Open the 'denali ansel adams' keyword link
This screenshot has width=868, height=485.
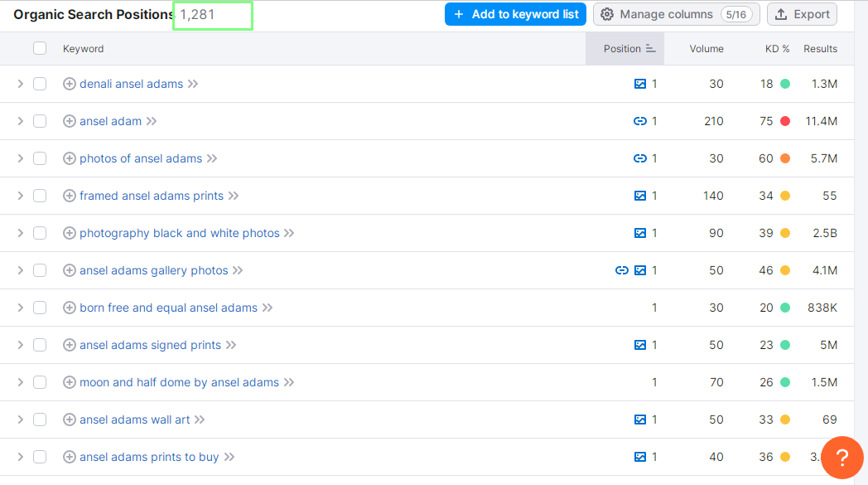point(131,84)
